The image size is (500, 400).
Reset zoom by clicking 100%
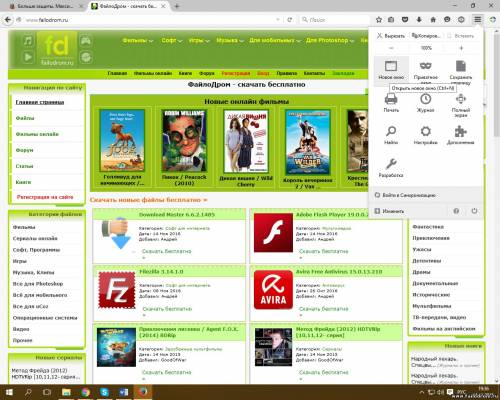[x=426, y=48]
